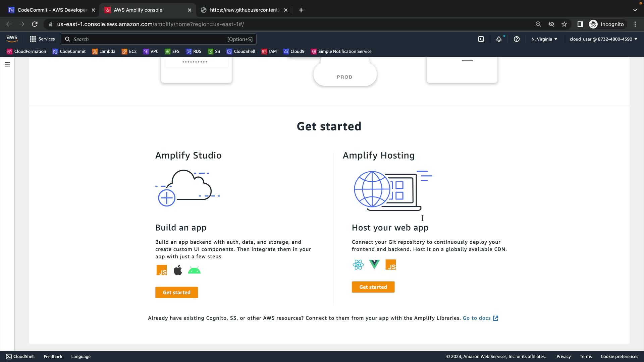Switch to the CodeCommit browser tab

(x=49, y=10)
